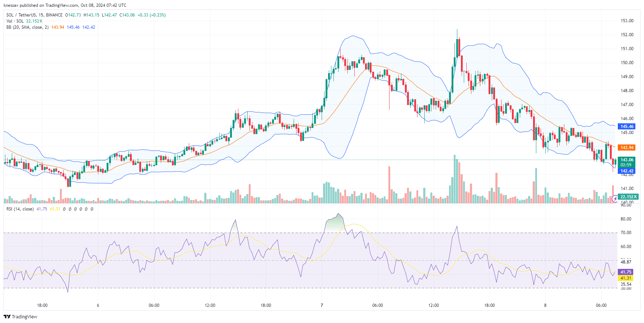Click the orange 143.94 tag on price axis
The image size is (644, 323).
627,148
